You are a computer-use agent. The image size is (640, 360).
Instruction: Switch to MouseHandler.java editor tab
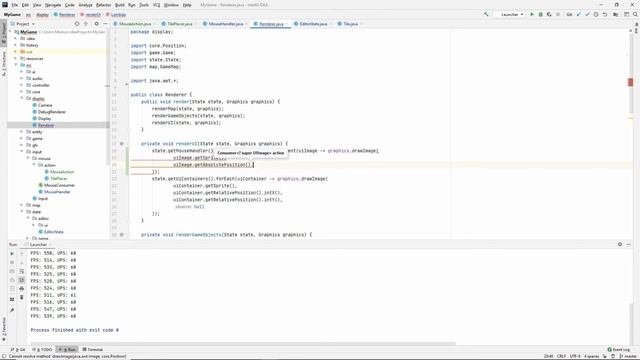click(x=226, y=24)
